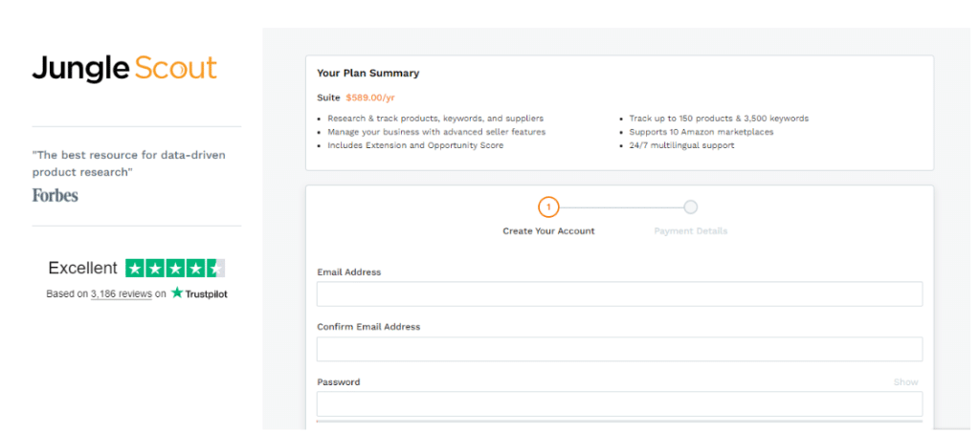Screen dimensions: 980x434
Task: Click the Forbes quote about product research
Action: coord(129,163)
